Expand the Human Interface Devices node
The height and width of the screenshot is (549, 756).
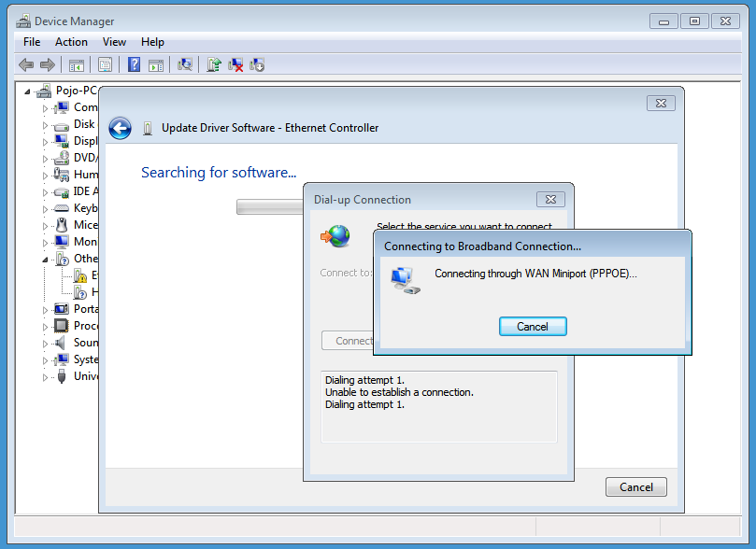pyautogui.click(x=45, y=176)
